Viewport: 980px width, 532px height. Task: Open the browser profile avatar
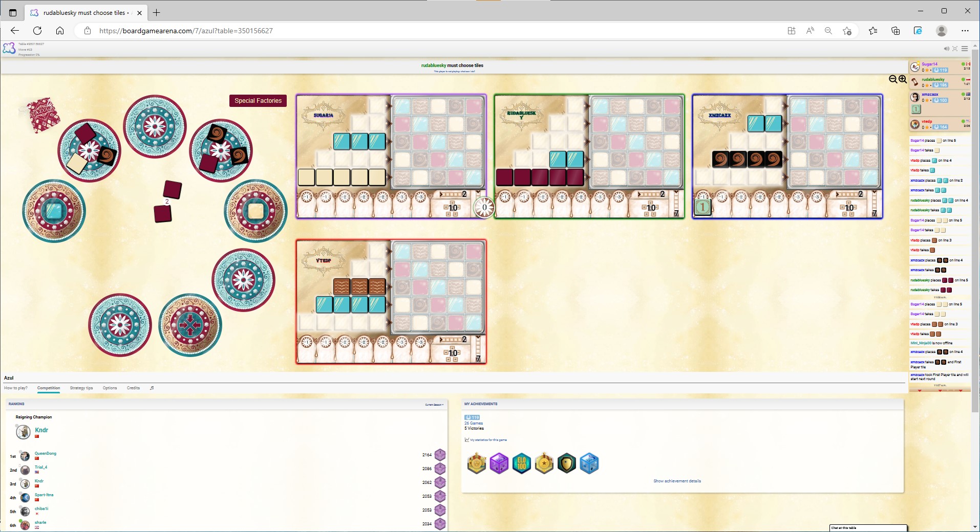[x=942, y=31]
